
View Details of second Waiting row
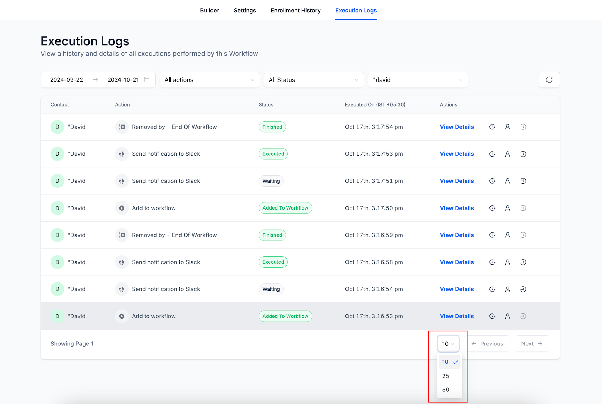point(456,289)
